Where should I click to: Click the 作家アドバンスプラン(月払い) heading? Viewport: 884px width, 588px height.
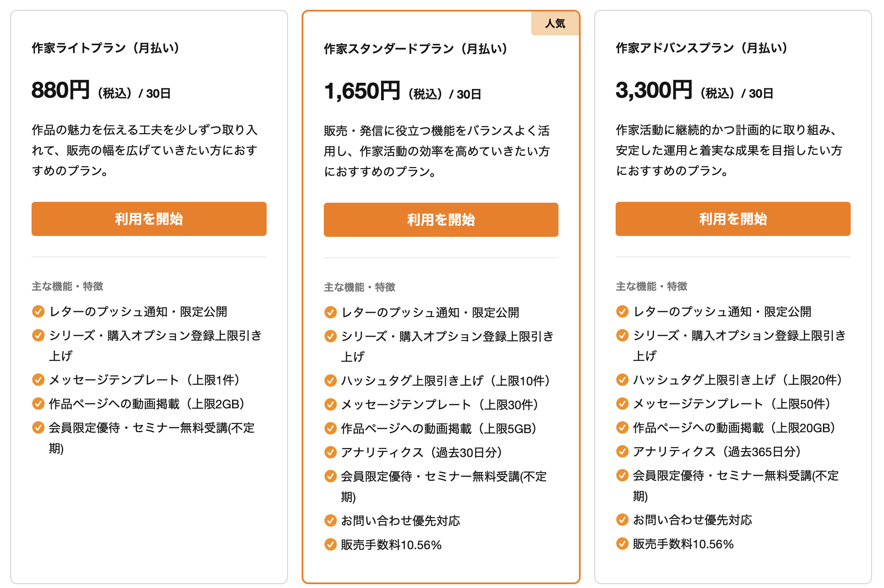click(701, 48)
